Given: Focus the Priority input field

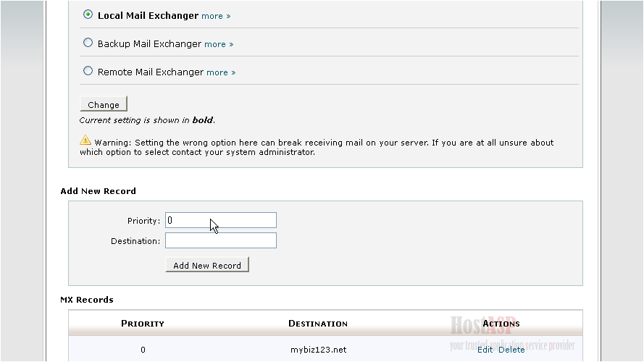Looking at the screenshot, I should (x=220, y=220).
